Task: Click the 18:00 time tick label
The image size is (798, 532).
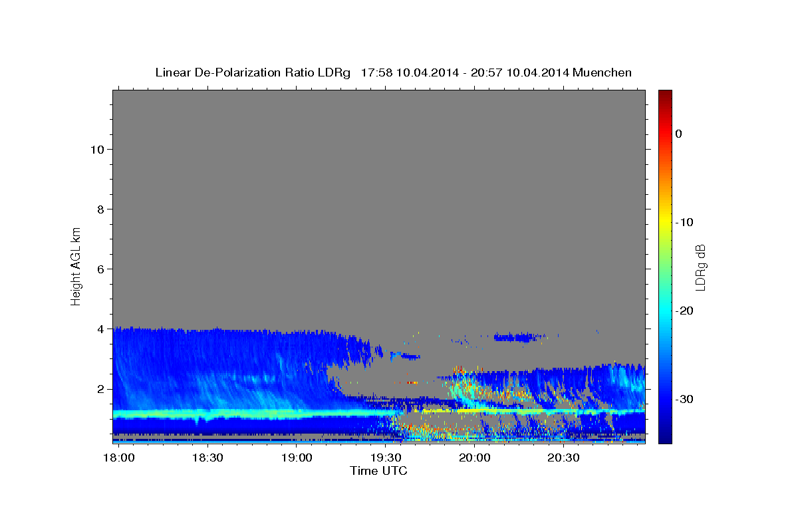Action: pyautogui.click(x=118, y=458)
